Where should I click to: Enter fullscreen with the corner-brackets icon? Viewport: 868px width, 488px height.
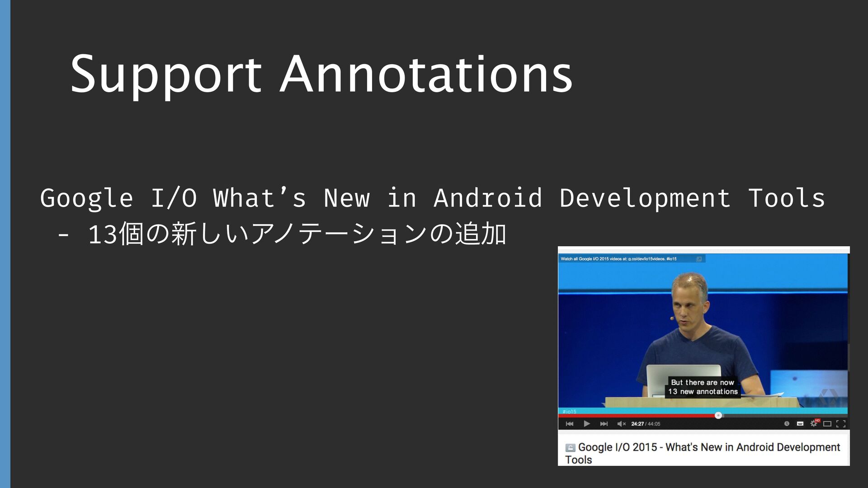coord(841,424)
